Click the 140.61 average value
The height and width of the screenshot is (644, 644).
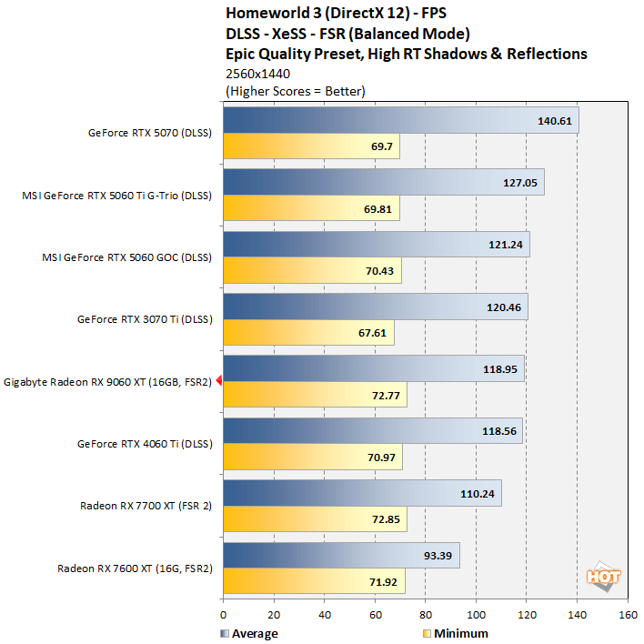click(555, 121)
